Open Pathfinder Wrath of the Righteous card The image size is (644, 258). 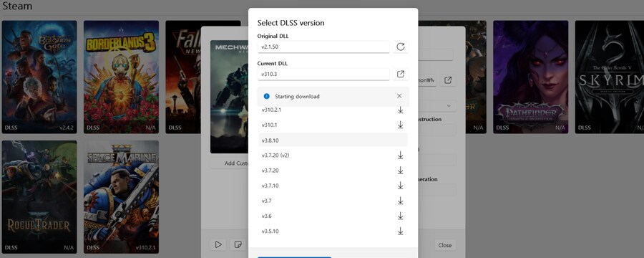(x=531, y=77)
